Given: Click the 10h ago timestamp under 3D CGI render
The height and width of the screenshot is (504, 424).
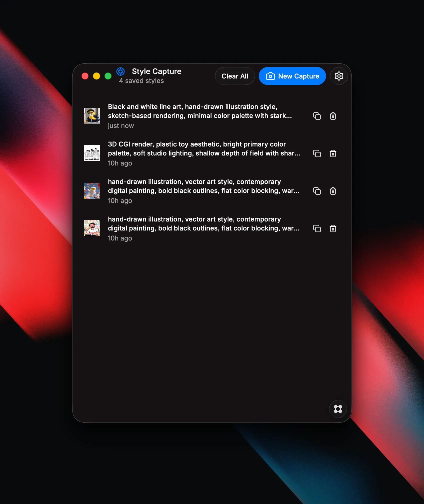Looking at the screenshot, I should (120, 163).
